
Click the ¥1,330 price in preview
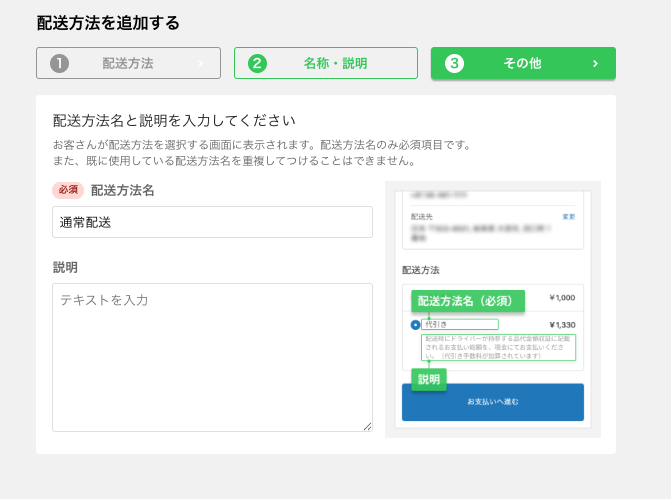tap(564, 325)
